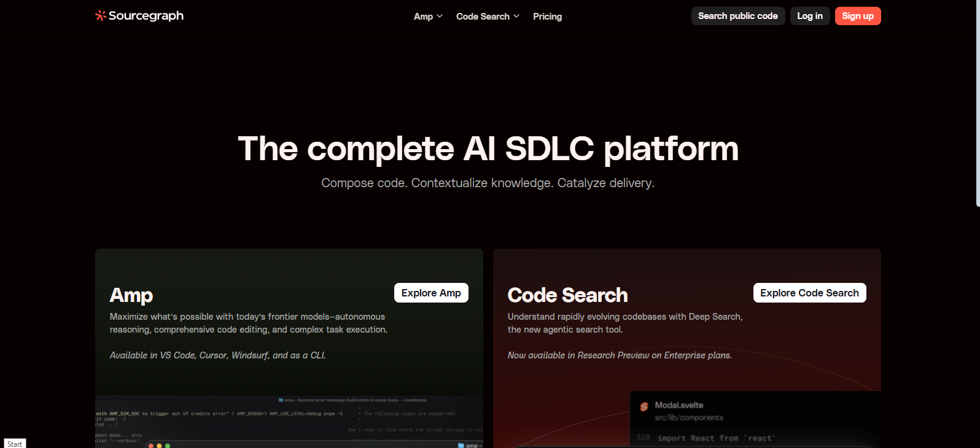Screen dimensions: 980x448
Task: Click the page vertical scrollbar
Action: coord(978,103)
